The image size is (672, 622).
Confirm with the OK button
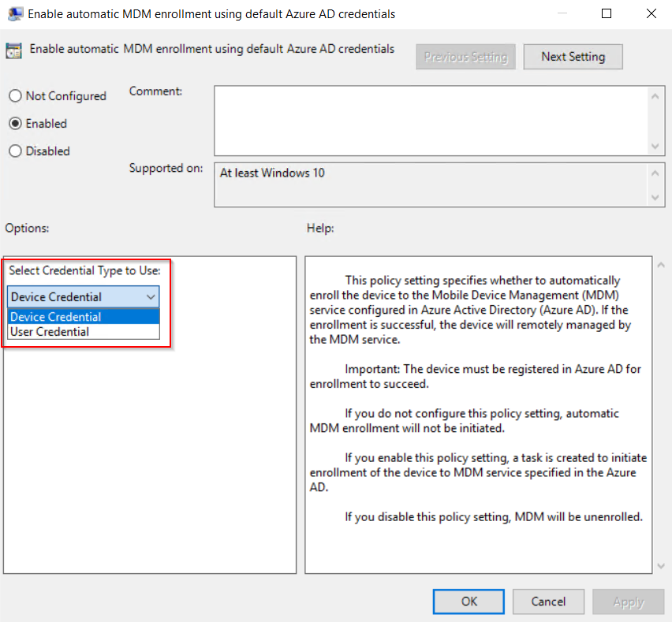pyautogui.click(x=469, y=602)
